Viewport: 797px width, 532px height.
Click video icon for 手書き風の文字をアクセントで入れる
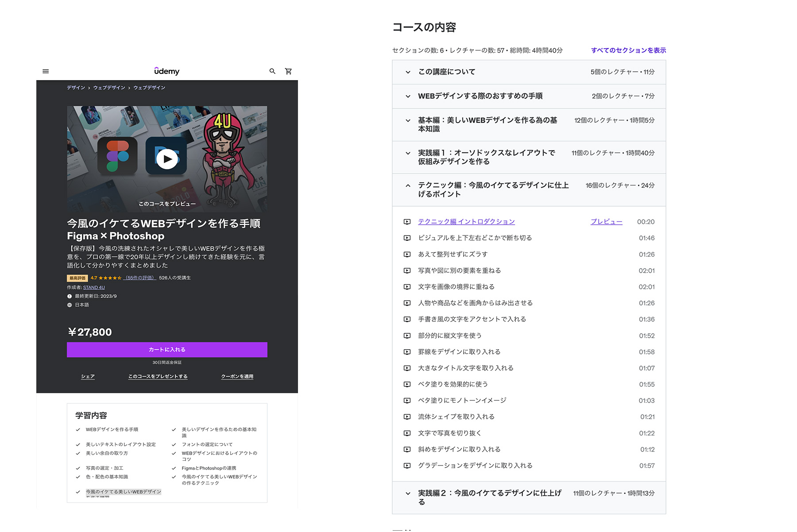[407, 319]
